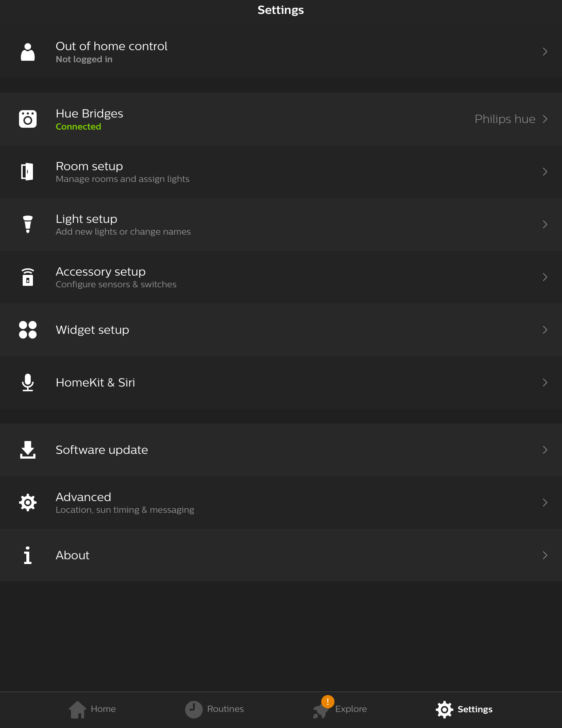Tap the Hue Bridge device icon

point(28,119)
